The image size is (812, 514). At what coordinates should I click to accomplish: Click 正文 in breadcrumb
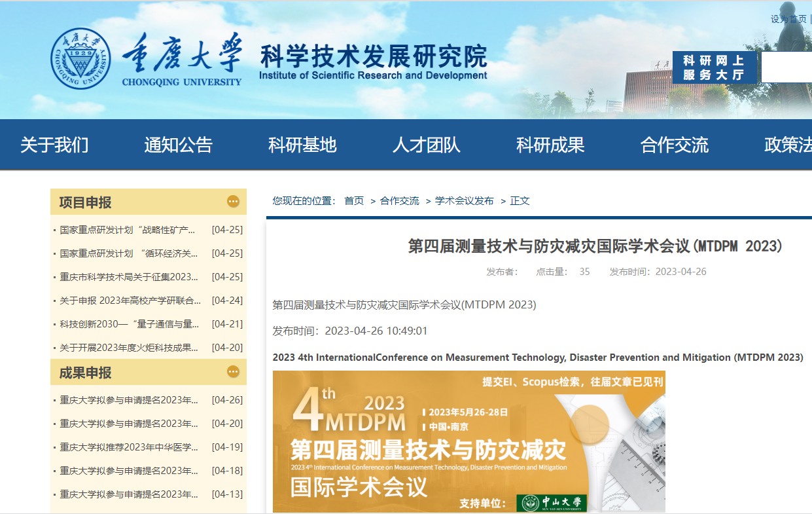[520, 201]
